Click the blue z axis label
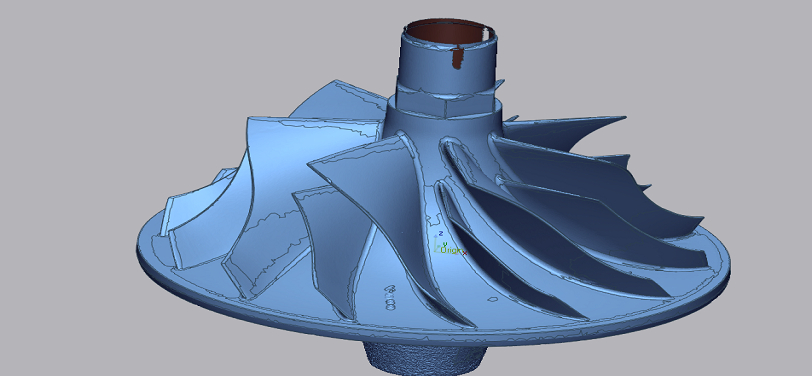This screenshot has height=376, width=812. 441,234
